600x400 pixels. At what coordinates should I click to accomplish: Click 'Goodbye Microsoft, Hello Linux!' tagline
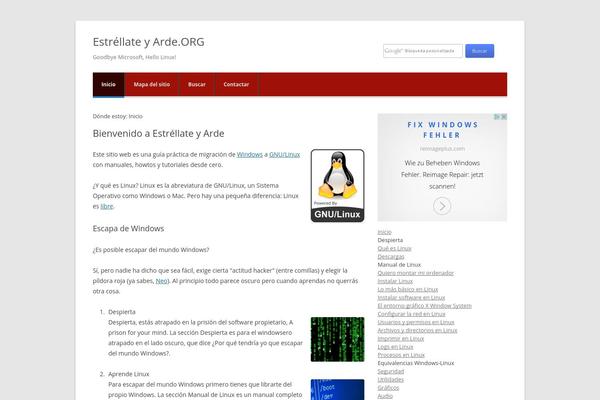click(x=134, y=57)
